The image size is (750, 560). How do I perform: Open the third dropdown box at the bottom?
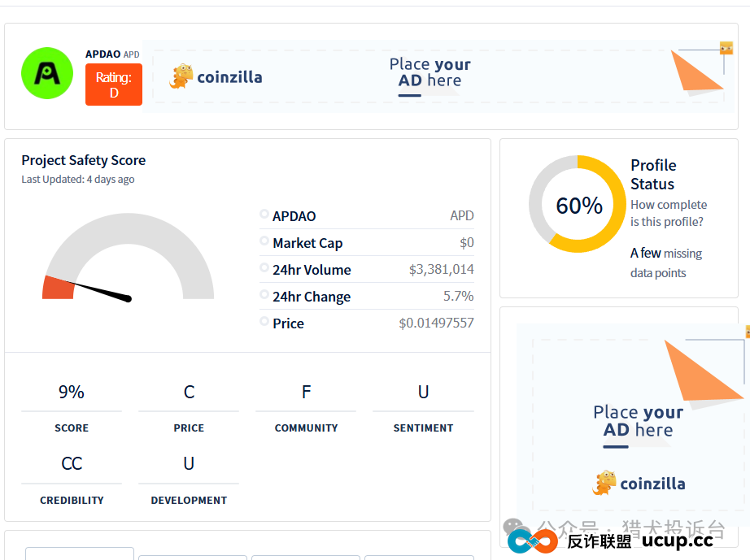click(305, 558)
